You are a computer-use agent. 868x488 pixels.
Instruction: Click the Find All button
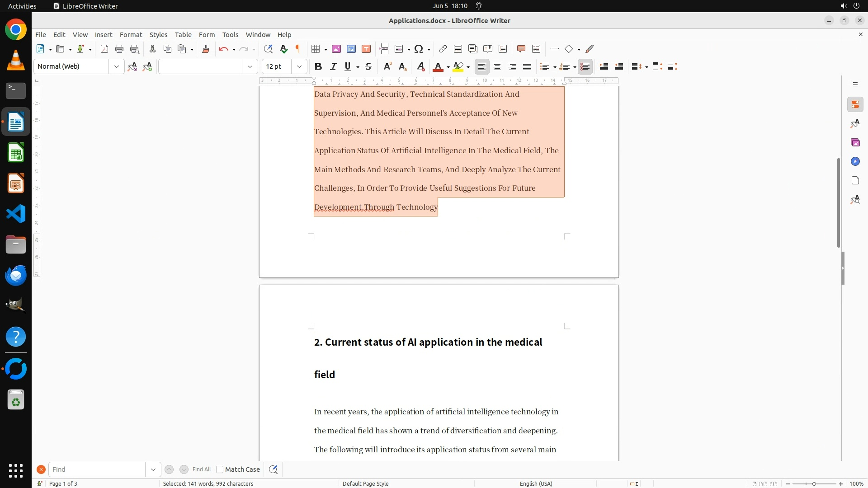(202, 469)
